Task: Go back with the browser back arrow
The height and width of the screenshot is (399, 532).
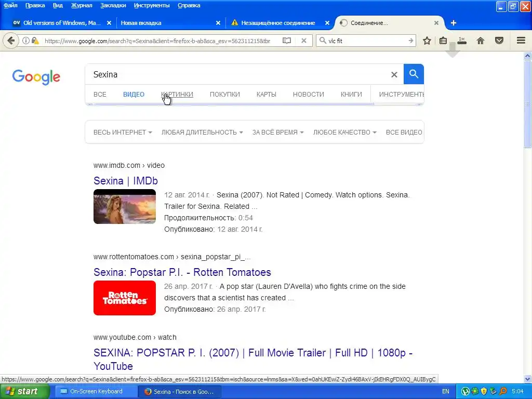Action: click(x=11, y=41)
